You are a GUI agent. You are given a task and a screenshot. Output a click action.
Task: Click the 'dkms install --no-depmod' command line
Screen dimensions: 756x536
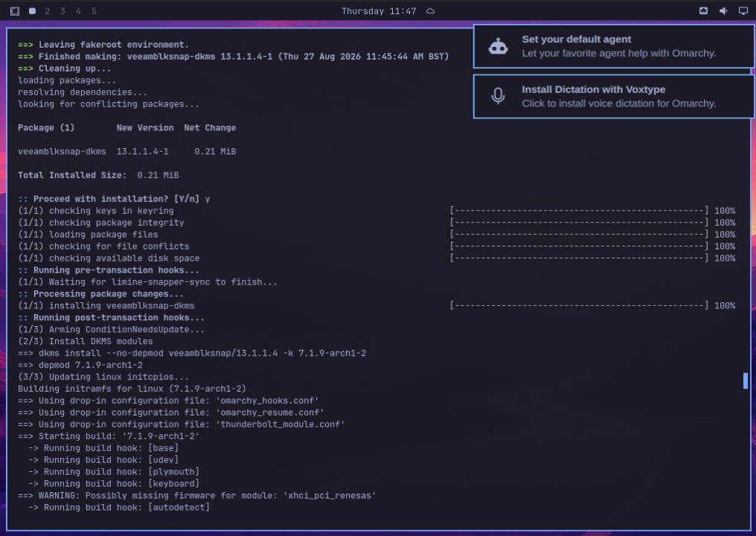point(192,353)
